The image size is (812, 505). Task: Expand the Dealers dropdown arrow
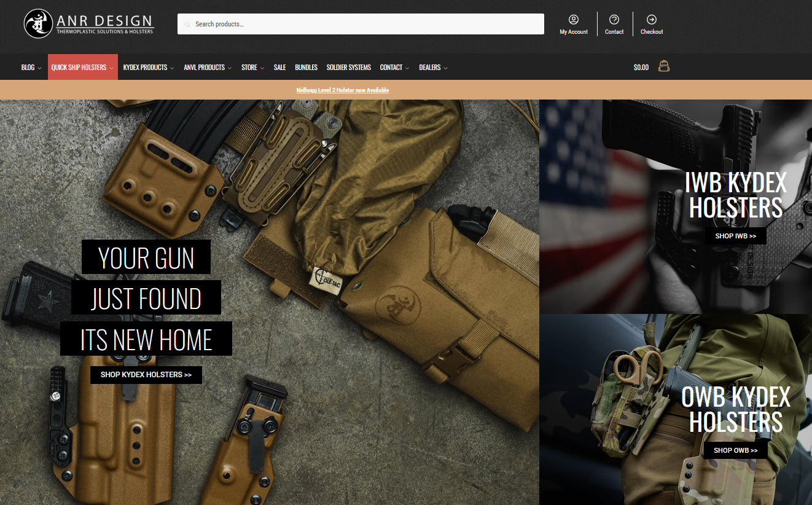click(x=446, y=68)
